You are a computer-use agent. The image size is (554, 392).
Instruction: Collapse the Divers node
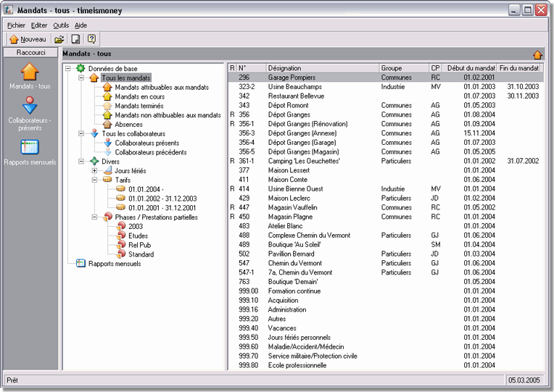[81, 162]
